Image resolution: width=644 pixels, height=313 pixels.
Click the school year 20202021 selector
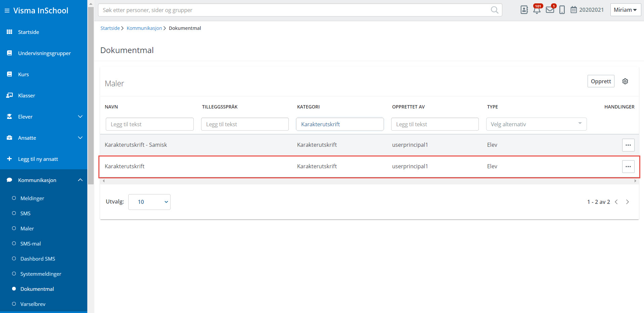(x=587, y=10)
